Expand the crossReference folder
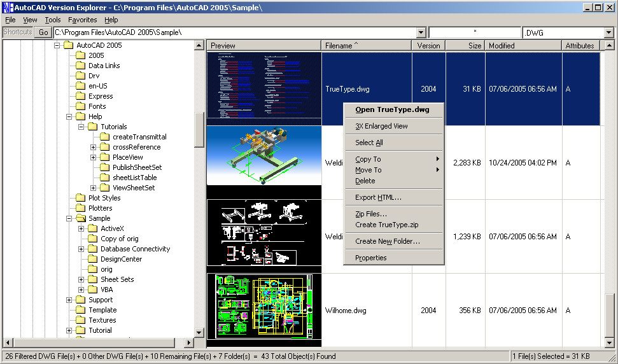The width and height of the screenshot is (618, 364). [x=94, y=148]
